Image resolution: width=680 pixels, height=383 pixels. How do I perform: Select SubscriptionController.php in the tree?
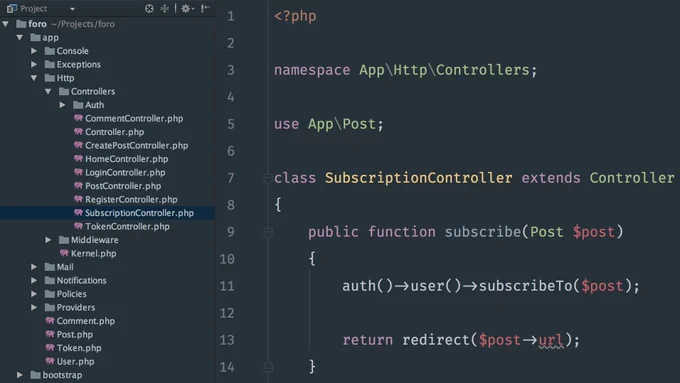140,213
